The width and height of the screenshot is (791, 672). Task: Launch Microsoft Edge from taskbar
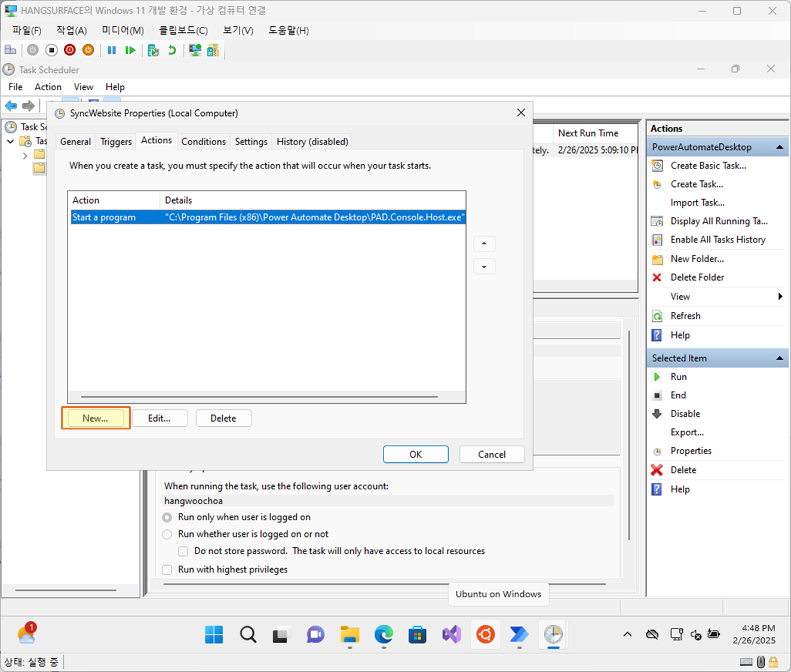click(384, 634)
